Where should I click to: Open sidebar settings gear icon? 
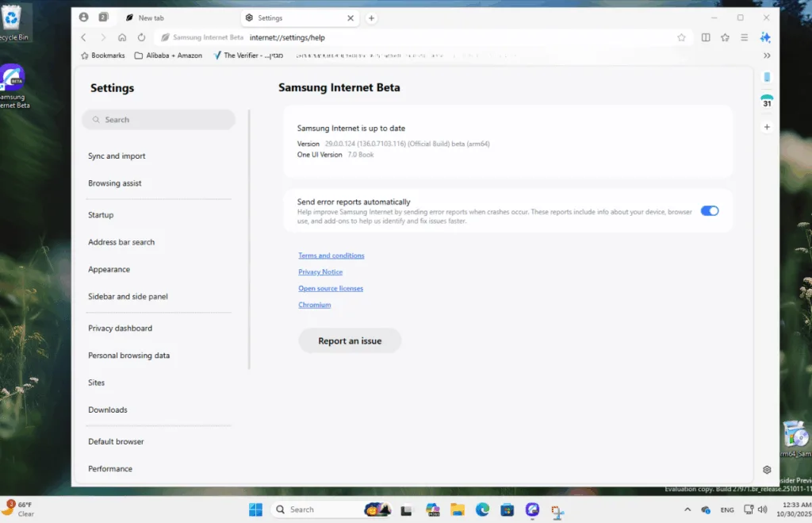coord(767,470)
